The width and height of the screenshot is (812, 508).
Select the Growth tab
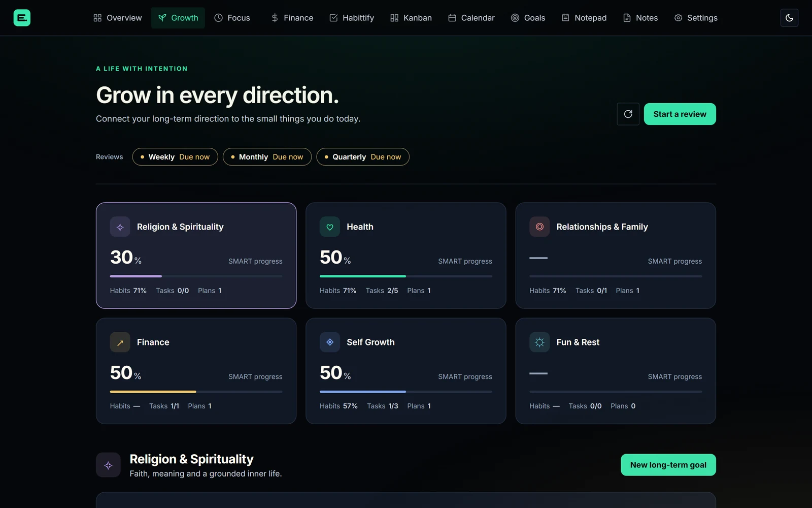178,18
